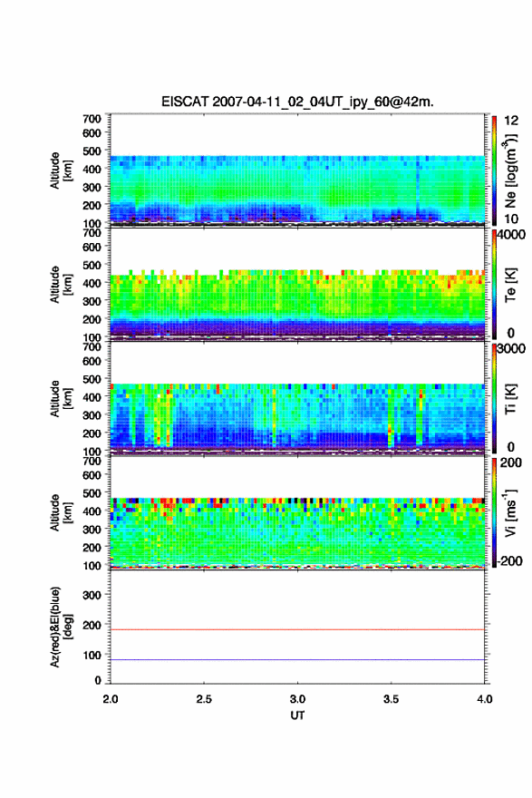The image size is (532, 798).
Task: Click the -200 label on the Vi scale
Action: point(508,560)
